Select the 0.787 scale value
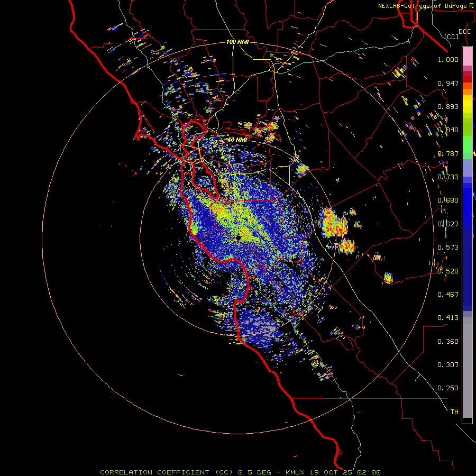 coord(448,153)
